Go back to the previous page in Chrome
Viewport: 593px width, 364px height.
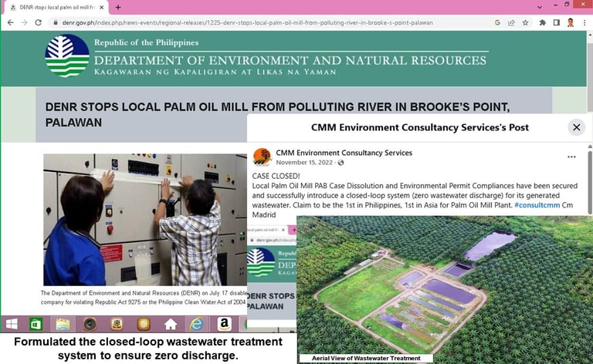[11, 22]
